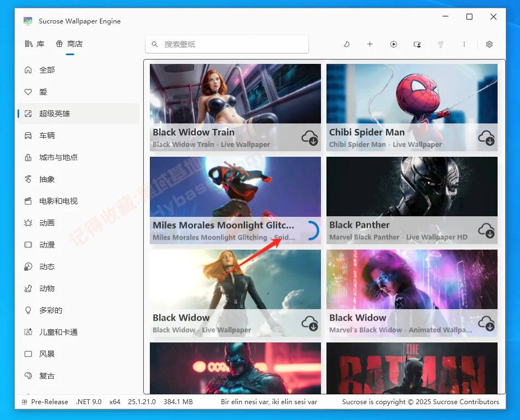Download Black Panther wallpaper cloud icon
The image size is (520, 420).
(487, 230)
